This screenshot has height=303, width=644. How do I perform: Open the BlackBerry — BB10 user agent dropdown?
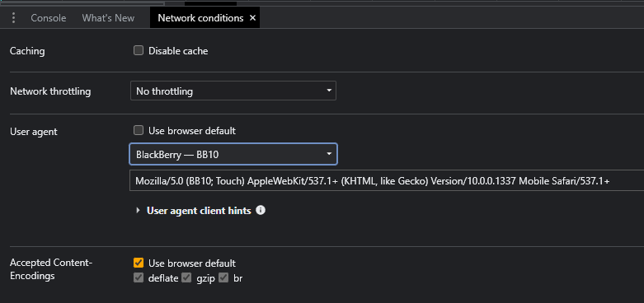[x=233, y=154]
